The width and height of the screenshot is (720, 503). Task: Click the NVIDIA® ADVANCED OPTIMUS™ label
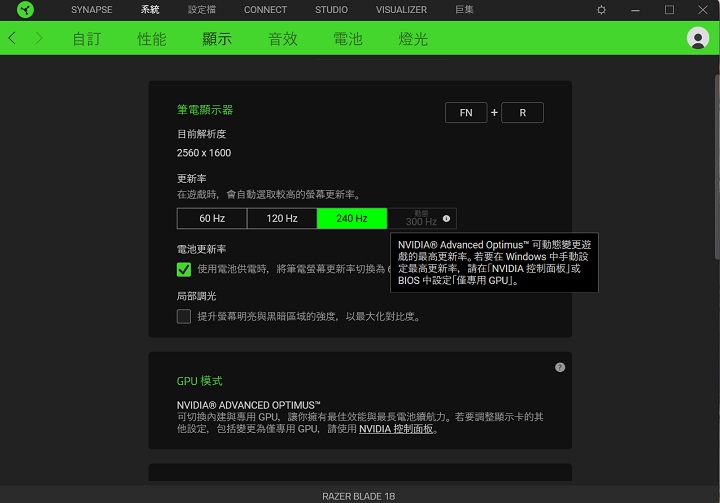coord(248,405)
